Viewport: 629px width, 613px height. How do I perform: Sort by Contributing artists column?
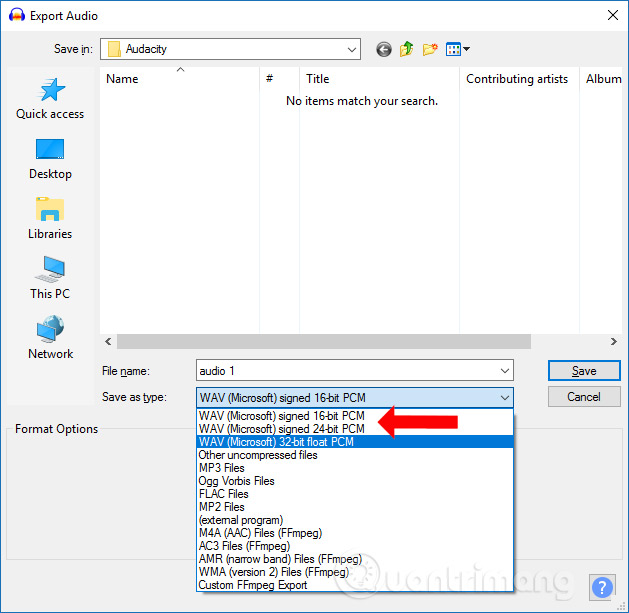519,79
